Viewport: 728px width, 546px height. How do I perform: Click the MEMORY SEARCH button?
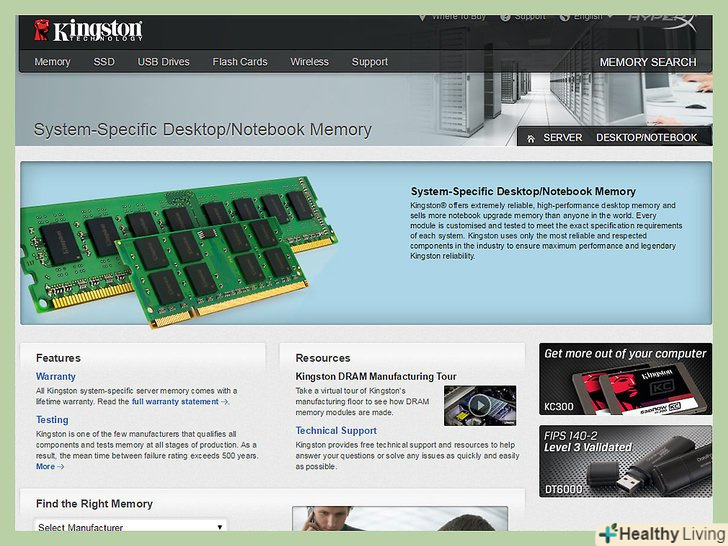coord(648,62)
